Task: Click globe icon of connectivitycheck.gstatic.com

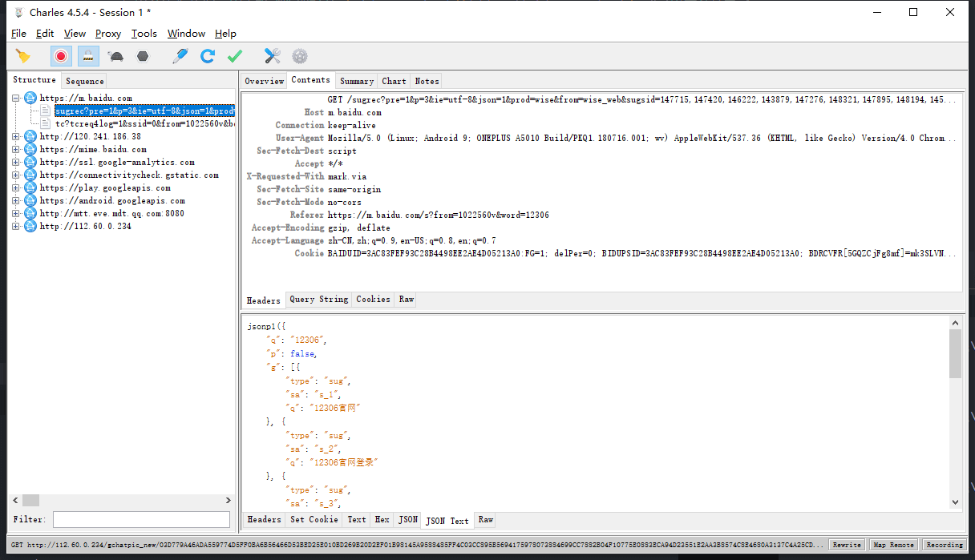Action: (x=30, y=175)
